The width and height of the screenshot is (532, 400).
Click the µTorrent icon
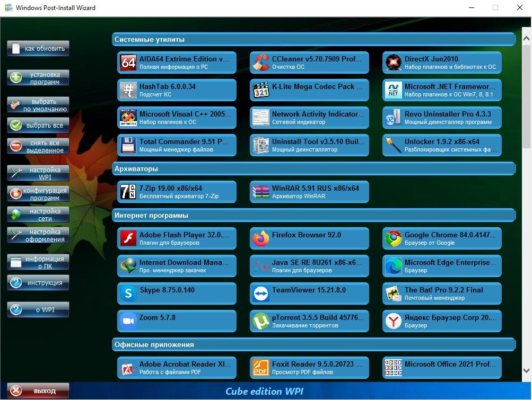pos(261,321)
